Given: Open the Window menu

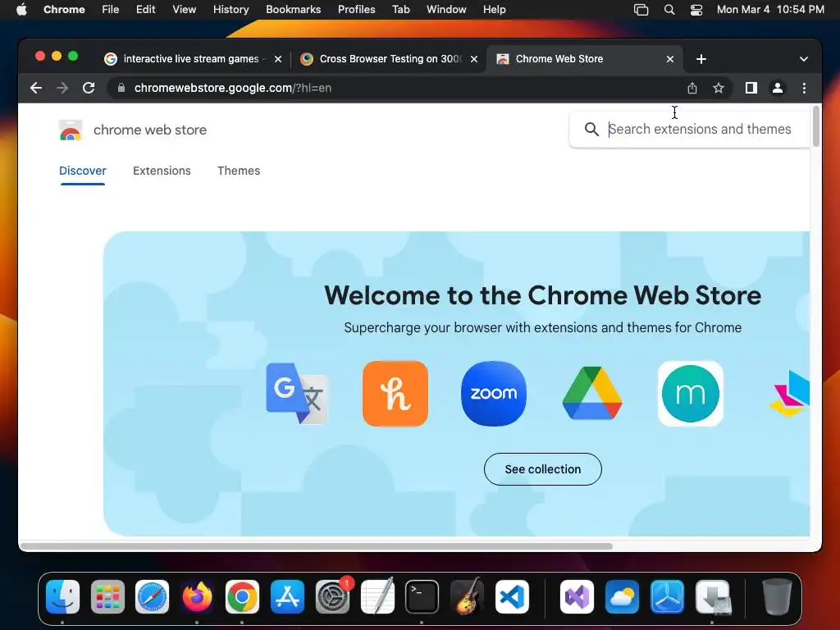Looking at the screenshot, I should [x=446, y=10].
